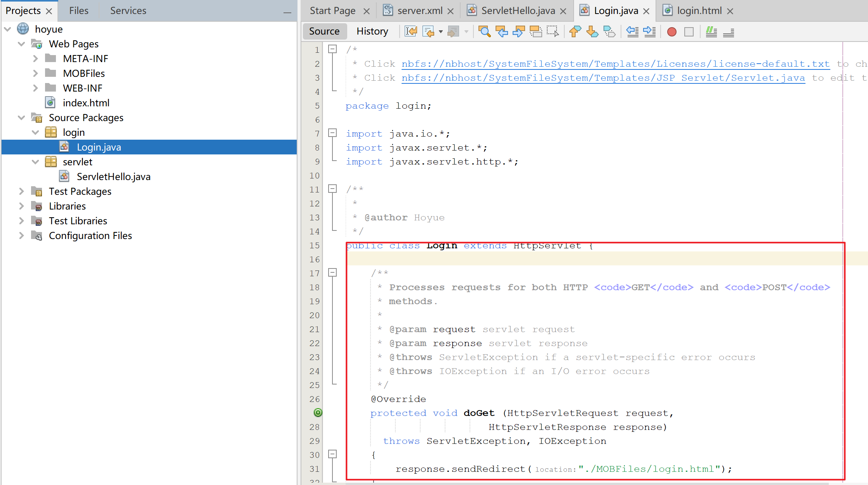Expand the Test Libraries node

click(21, 221)
